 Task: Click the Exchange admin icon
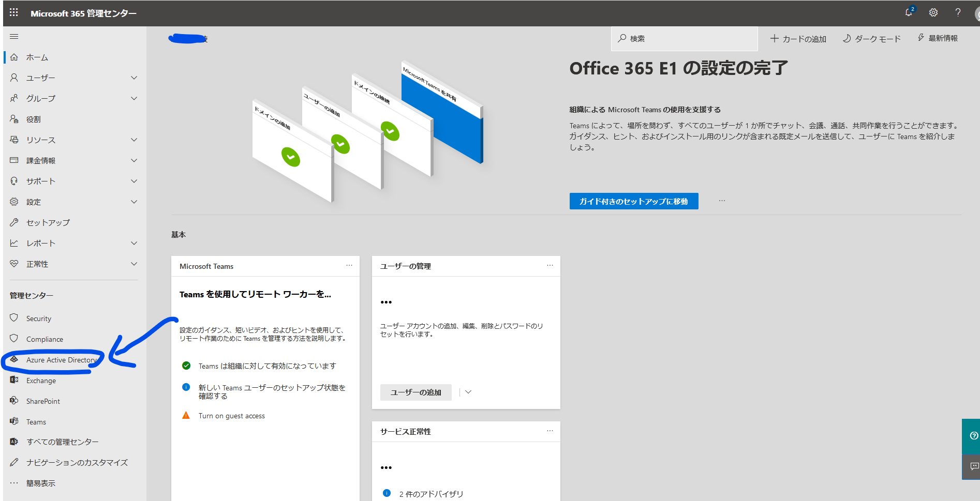click(x=14, y=380)
